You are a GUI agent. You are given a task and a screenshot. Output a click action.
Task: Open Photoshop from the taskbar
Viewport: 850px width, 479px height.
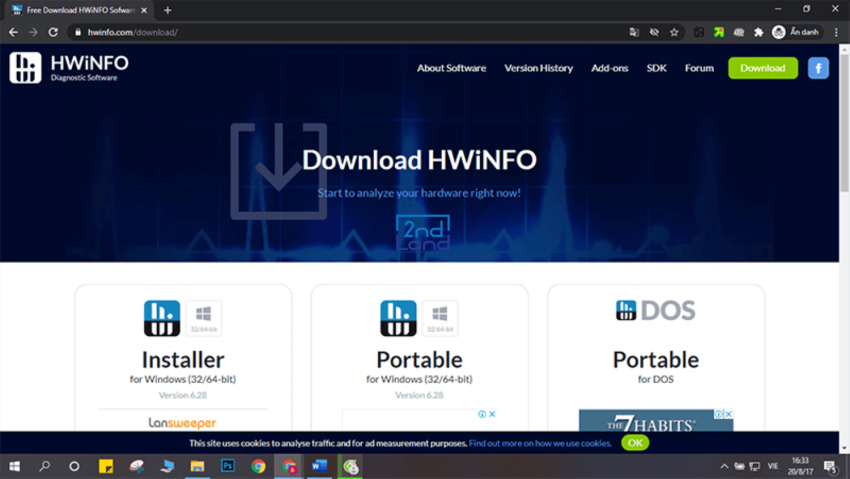(228, 466)
